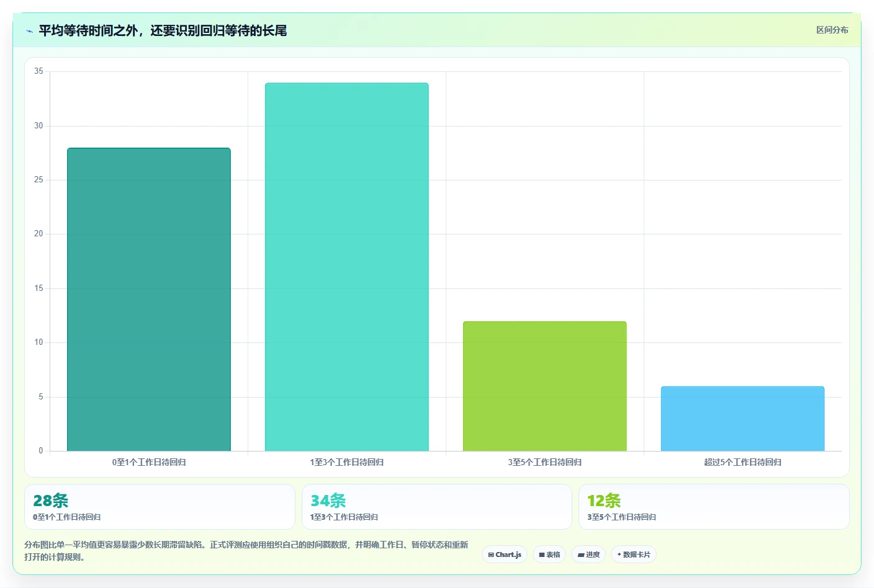
Task: Click the y-axis tick value 30
Action: (38, 126)
